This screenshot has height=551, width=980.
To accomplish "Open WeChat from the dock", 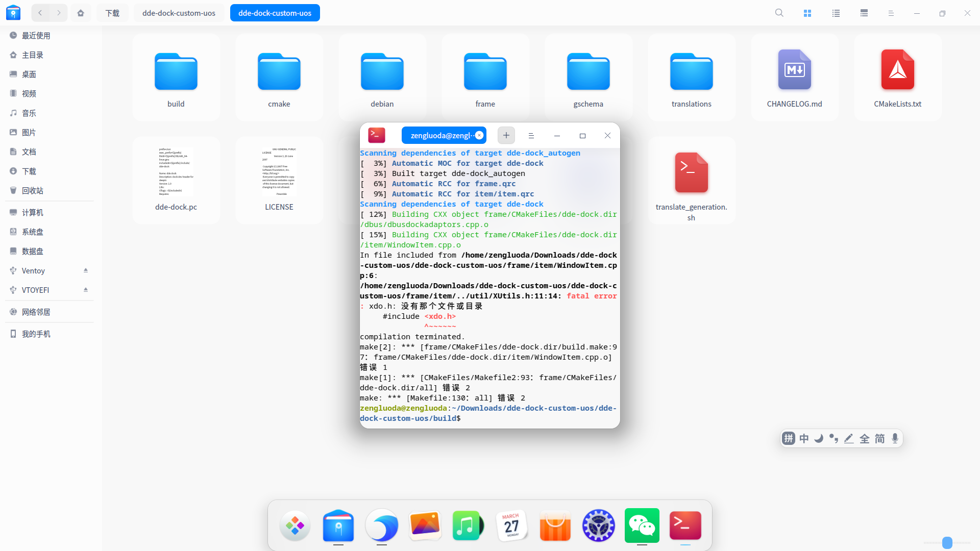I will [642, 525].
